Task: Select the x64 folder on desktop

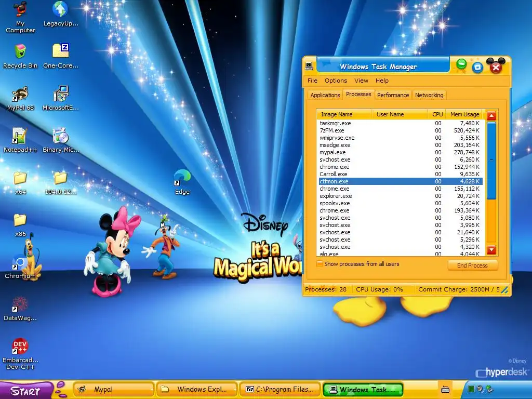Action: (20, 182)
